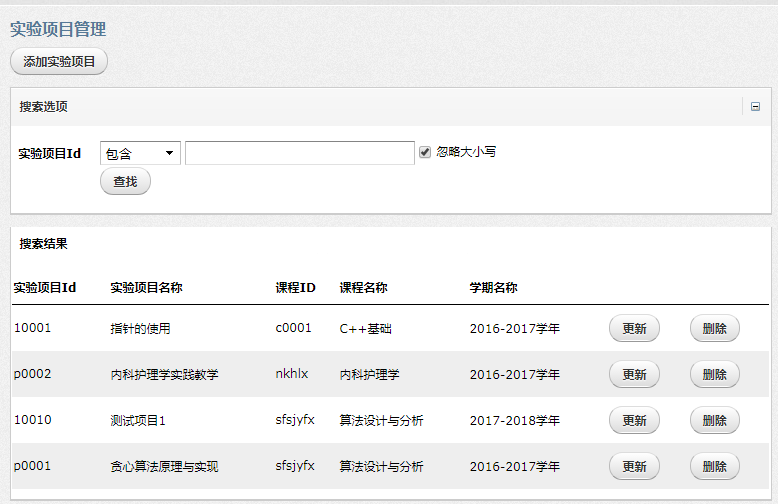Select the p0001 project Id cell

(x=33, y=466)
